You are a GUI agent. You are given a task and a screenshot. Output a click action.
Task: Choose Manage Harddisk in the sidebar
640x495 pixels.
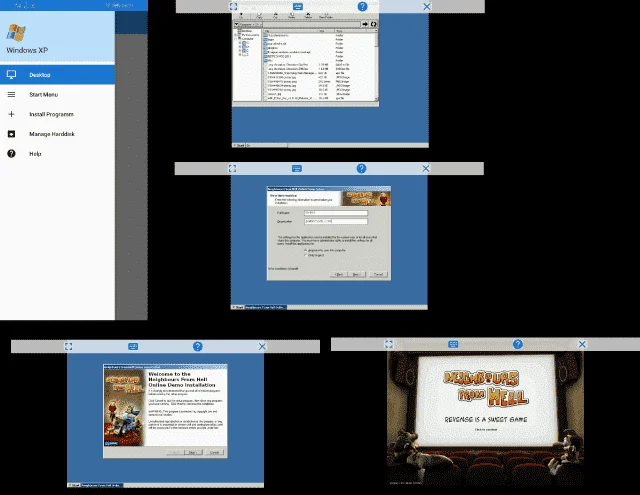point(57,134)
